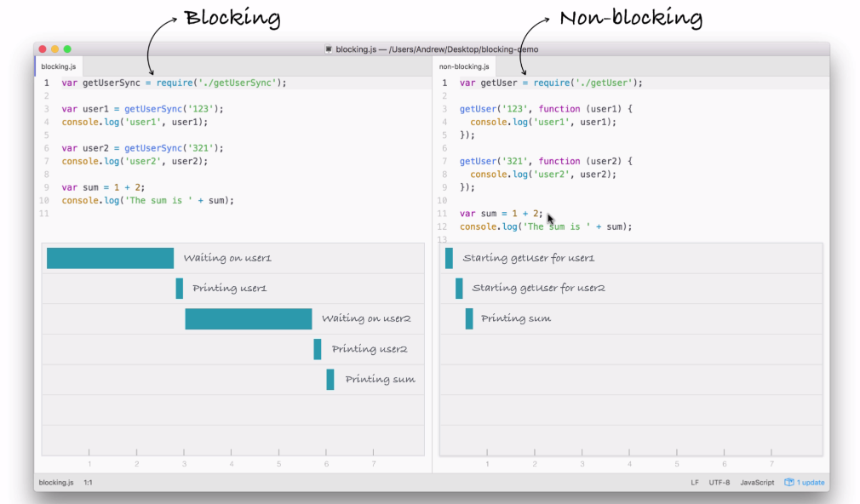The image size is (860, 504).
Task: Click the line 'getUser('321', function (user2) {'
Action: tap(546, 161)
